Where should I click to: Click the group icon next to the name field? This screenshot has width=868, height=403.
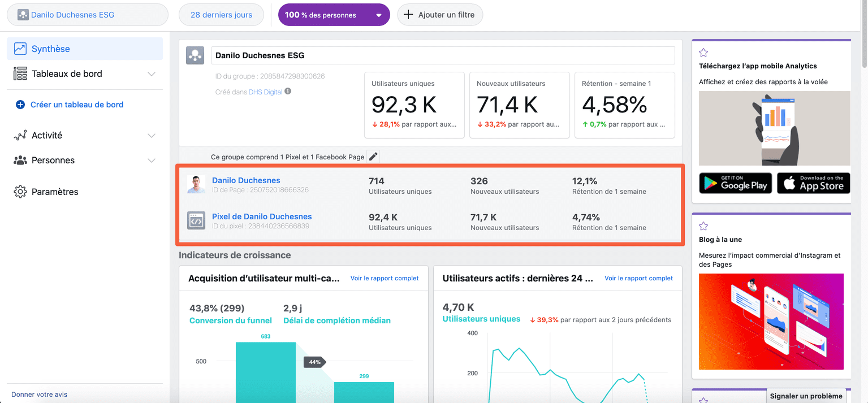[x=196, y=55]
